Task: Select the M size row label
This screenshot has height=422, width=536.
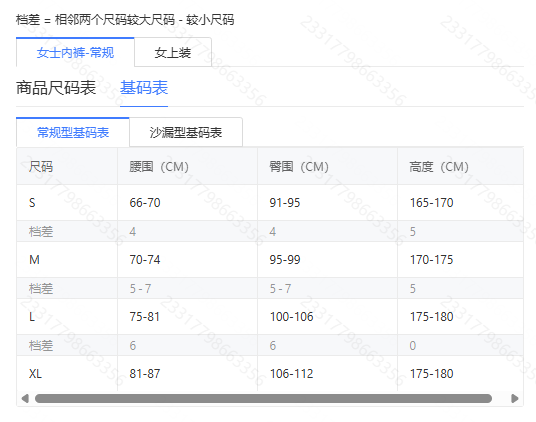Action: coord(34,260)
